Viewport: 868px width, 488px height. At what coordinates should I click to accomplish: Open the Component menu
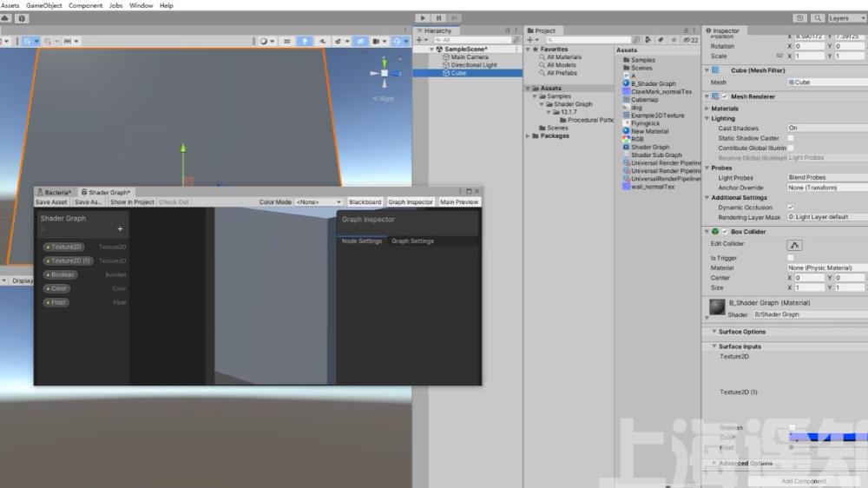85,5
